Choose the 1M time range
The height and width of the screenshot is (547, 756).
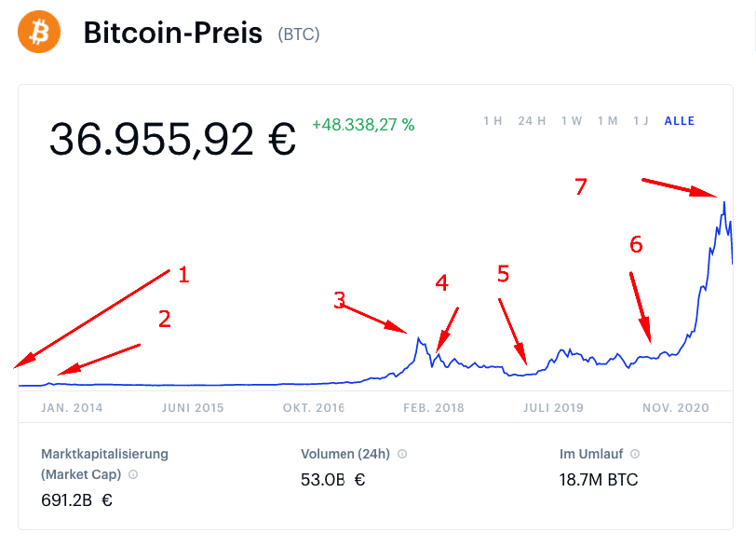[x=607, y=121]
